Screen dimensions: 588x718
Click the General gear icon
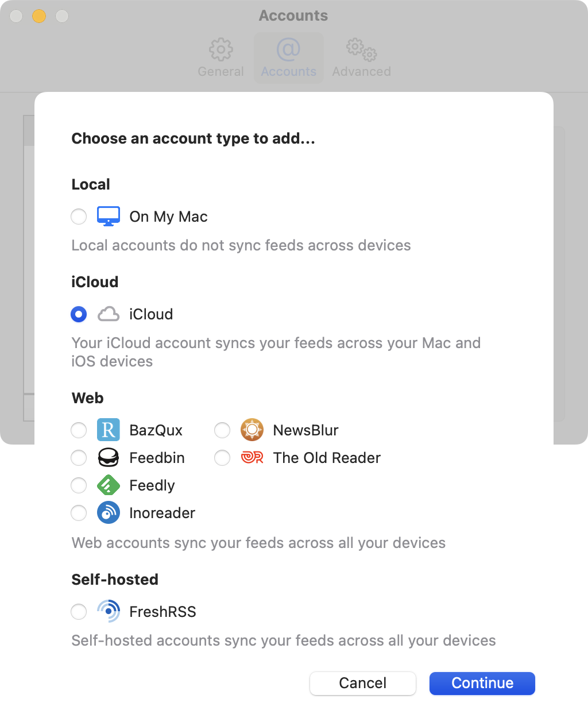(220, 49)
